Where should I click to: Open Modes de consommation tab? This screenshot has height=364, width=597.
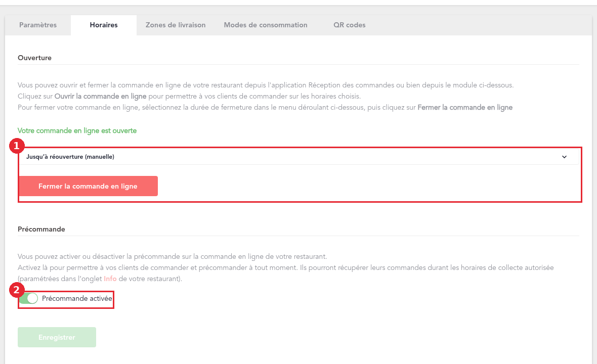[x=266, y=25]
